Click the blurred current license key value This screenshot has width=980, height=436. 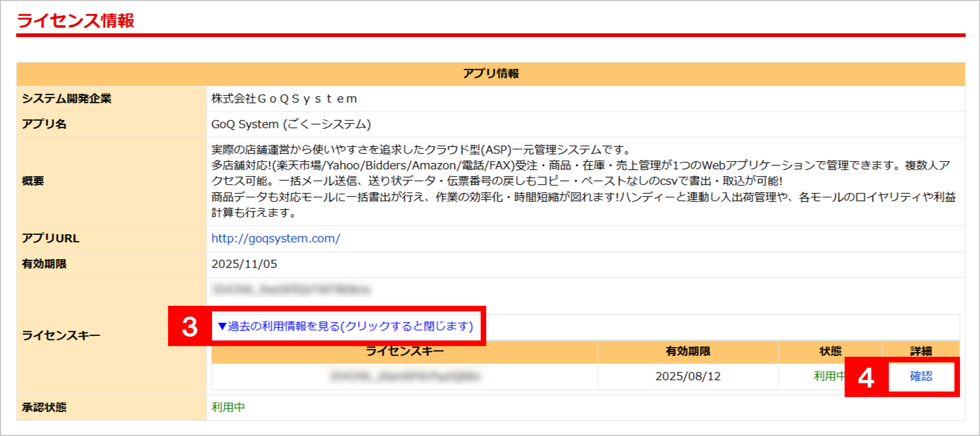tap(291, 290)
